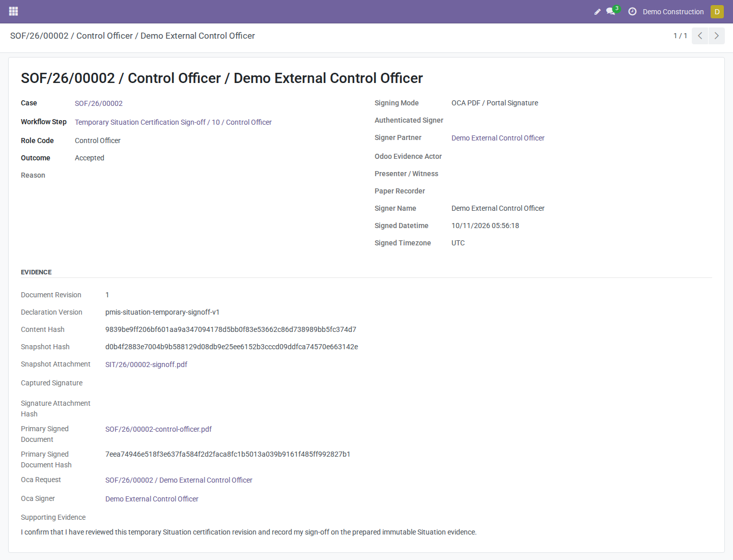Click the pencil edit icon in top bar
The height and width of the screenshot is (560, 733).
click(597, 12)
